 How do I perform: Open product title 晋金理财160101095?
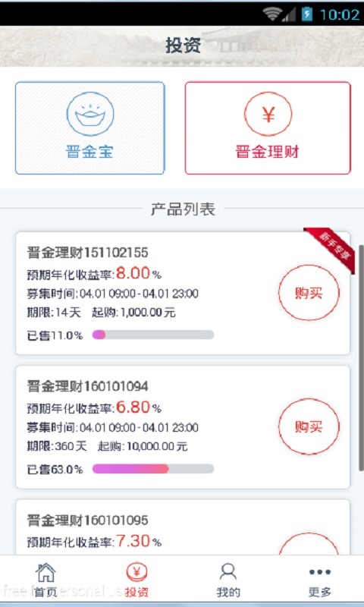(x=87, y=521)
